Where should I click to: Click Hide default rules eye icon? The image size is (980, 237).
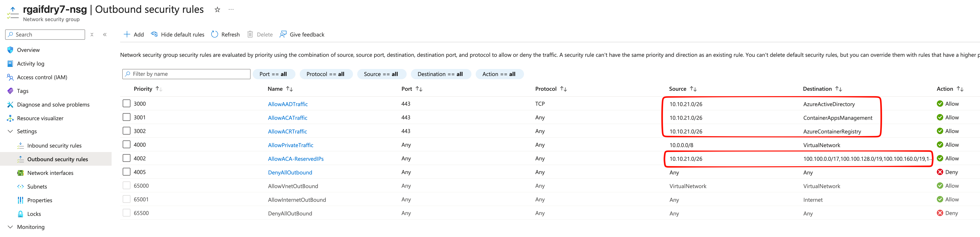click(154, 35)
